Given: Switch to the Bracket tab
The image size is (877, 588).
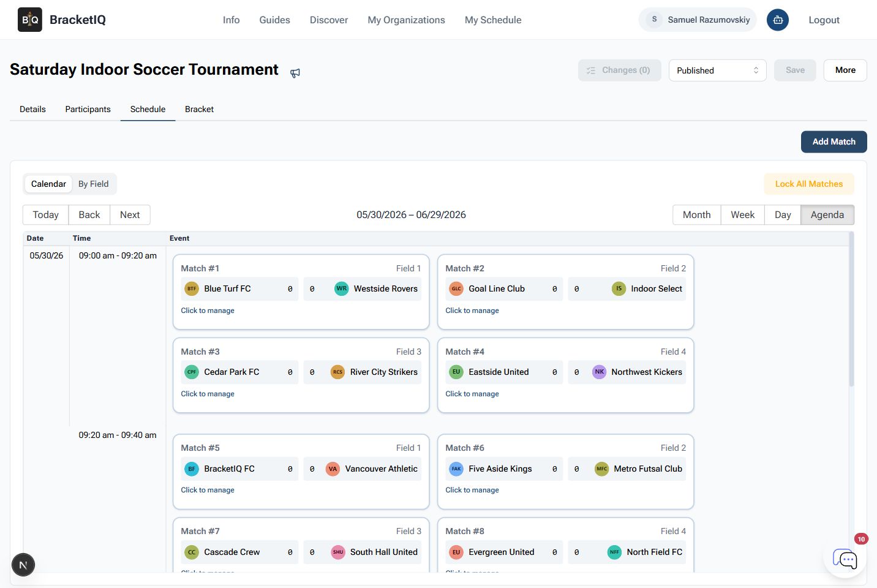Looking at the screenshot, I should pos(200,109).
